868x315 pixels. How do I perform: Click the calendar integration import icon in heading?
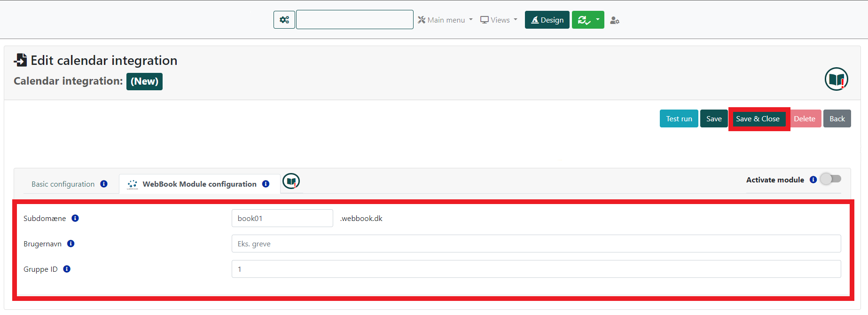tap(20, 60)
